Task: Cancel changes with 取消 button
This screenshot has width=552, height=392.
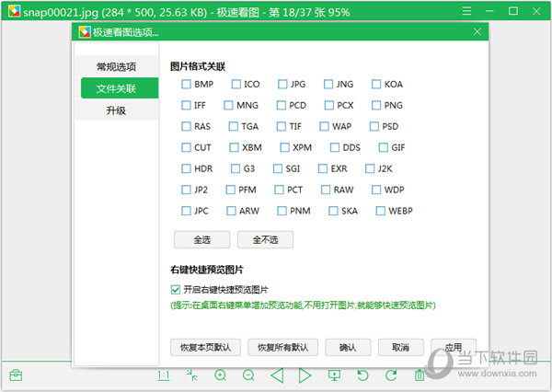Action: 400,348
